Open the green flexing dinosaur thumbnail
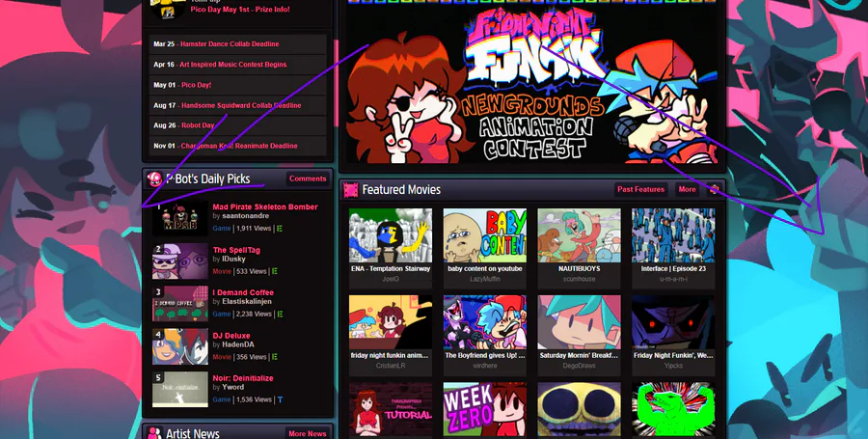 (673, 409)
